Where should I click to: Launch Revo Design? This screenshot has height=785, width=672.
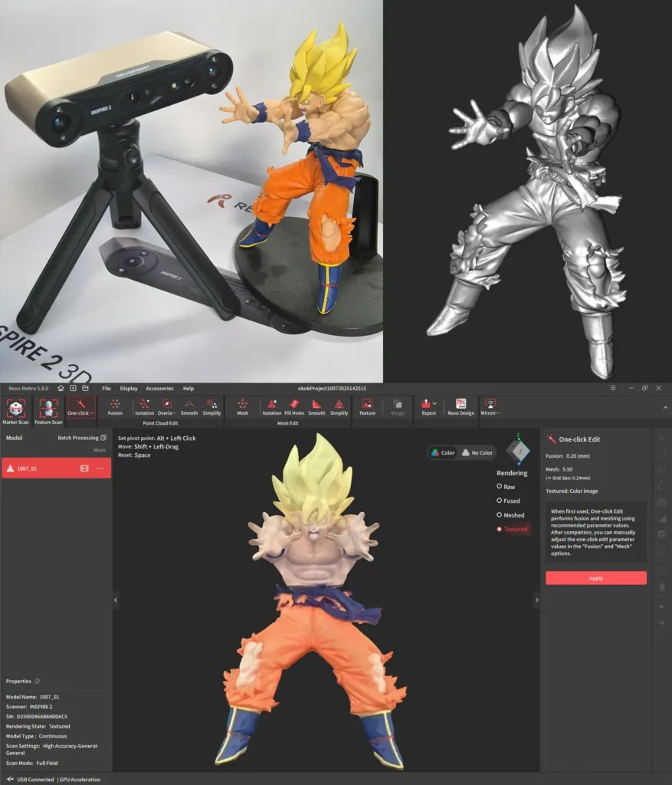461,408
